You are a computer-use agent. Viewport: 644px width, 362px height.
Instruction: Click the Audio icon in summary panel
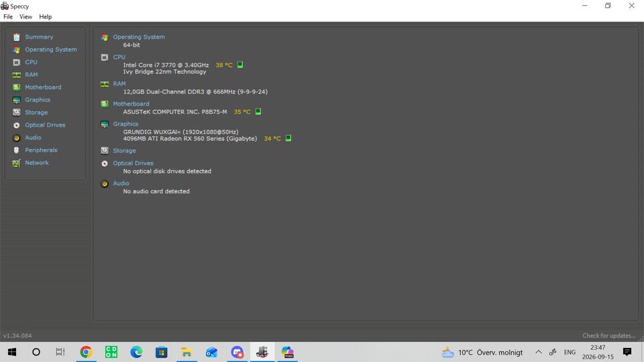[x=105, y=184]
